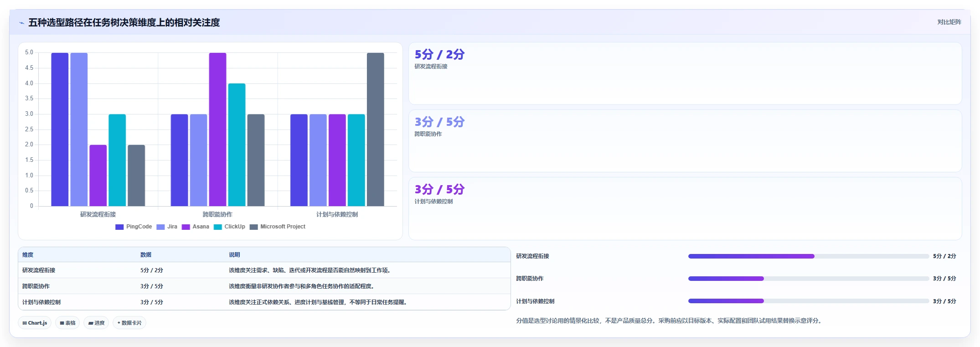Click the PingCode legend color swatch
The height and width of the screenshot is (347, 980).
[119, 227]
